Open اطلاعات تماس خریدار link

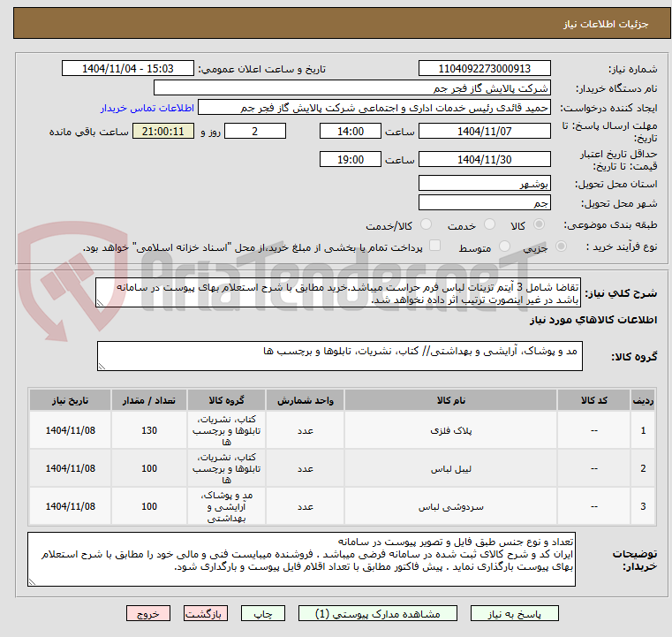coord(147,108)
